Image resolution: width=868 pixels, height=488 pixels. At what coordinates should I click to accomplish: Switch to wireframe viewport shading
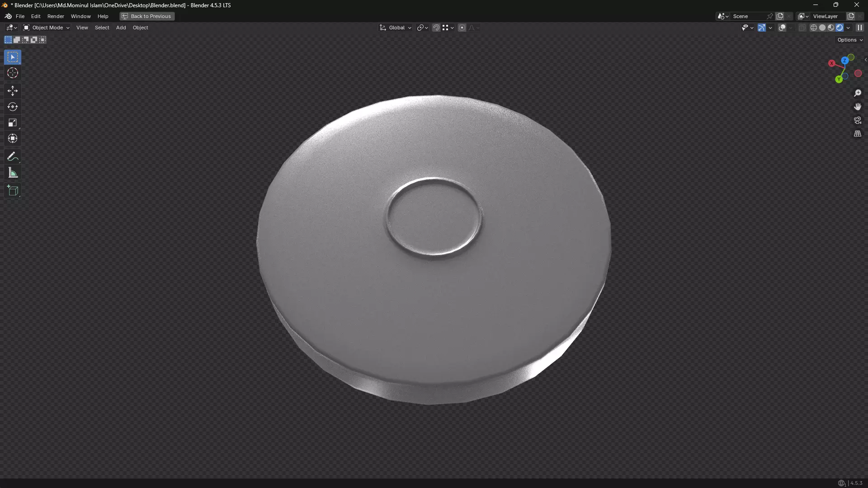pos(813,28)
